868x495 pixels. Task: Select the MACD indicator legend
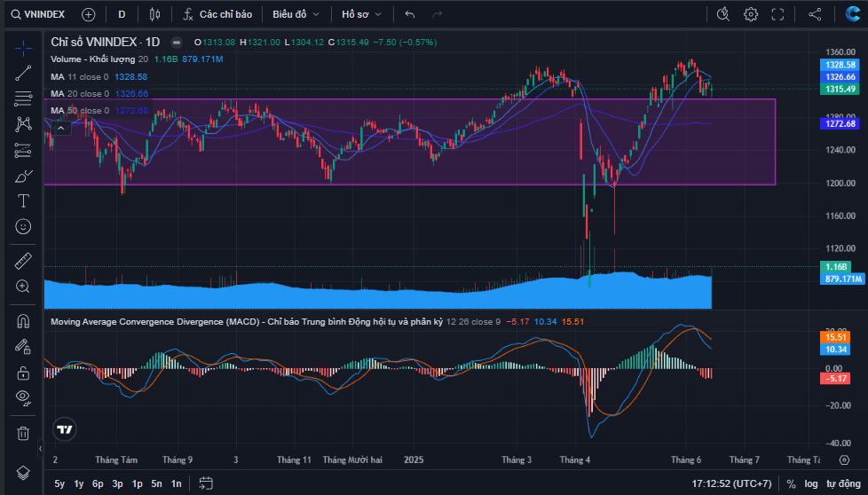(x=276, y=322)
